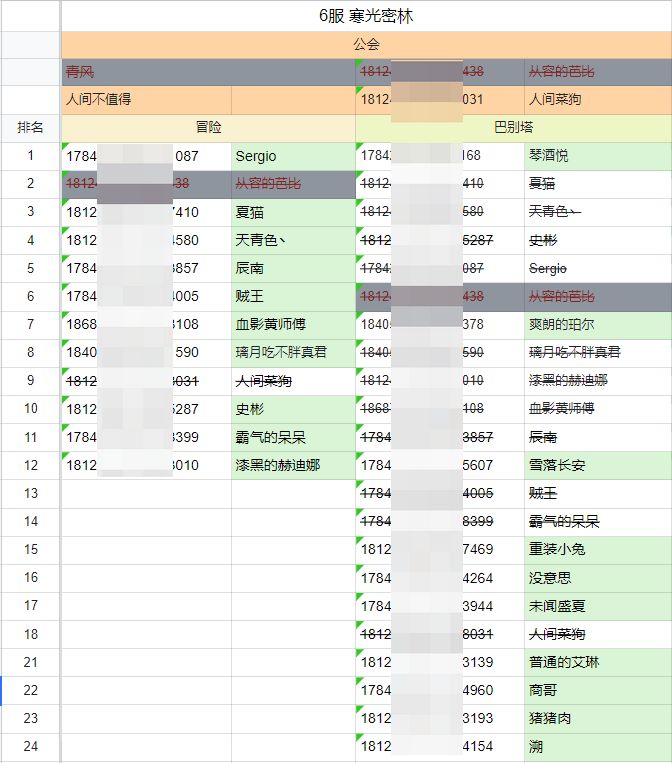Click the '公会' header cell
Screen dimensions: 672x763
[366, 45]
